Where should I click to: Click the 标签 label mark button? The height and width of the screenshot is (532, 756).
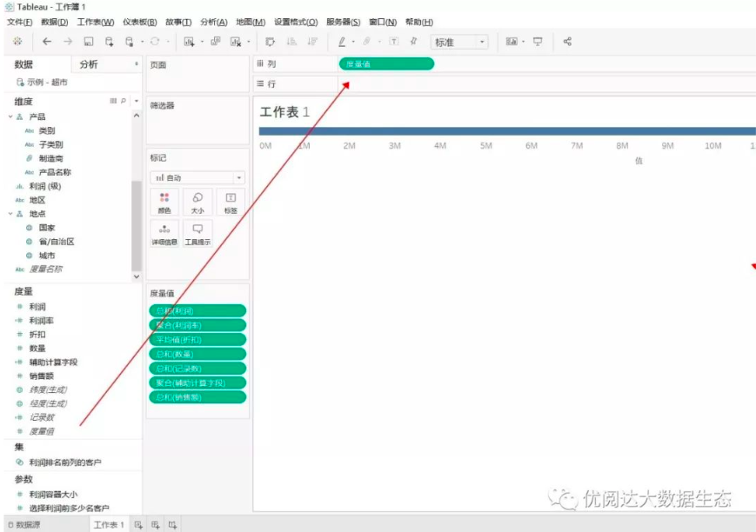tap(231, 203)
